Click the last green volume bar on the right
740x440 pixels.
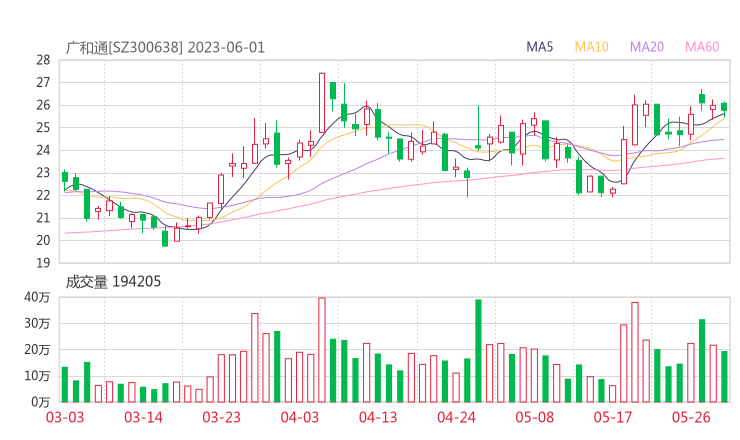tap(724, 377)
